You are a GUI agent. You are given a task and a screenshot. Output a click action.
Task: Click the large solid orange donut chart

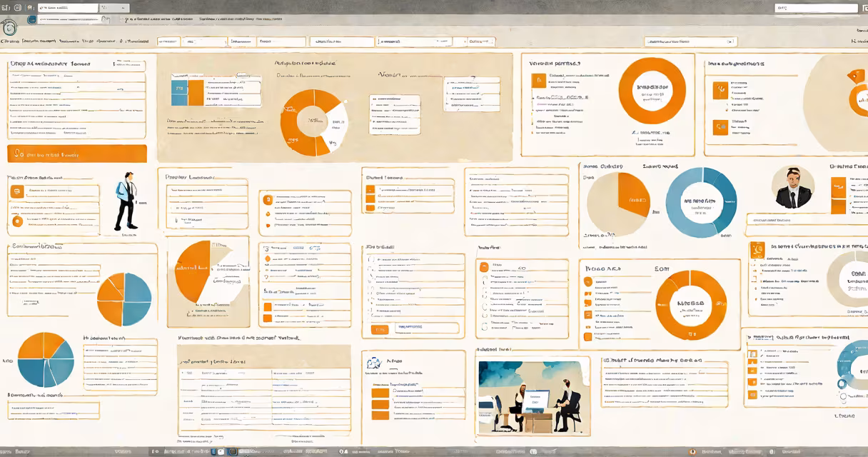[652, 91]
